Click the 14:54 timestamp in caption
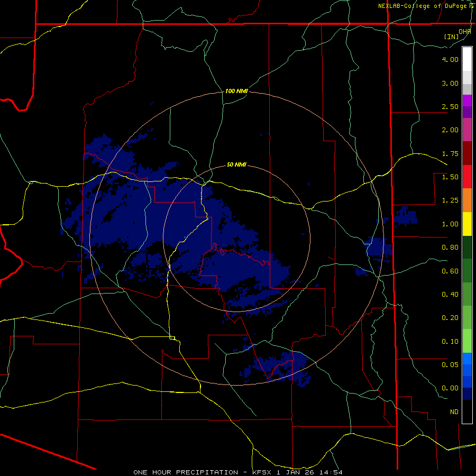Screen dimensions: 476x476 332,472
